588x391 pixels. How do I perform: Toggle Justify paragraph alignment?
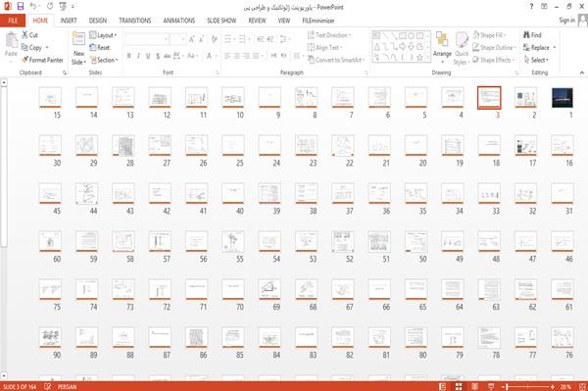pyautogui.click(x=256, y=56)
